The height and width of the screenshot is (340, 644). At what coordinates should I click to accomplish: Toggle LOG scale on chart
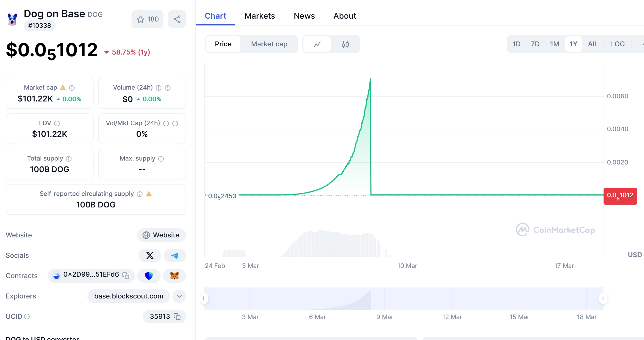tap(618, 44)
